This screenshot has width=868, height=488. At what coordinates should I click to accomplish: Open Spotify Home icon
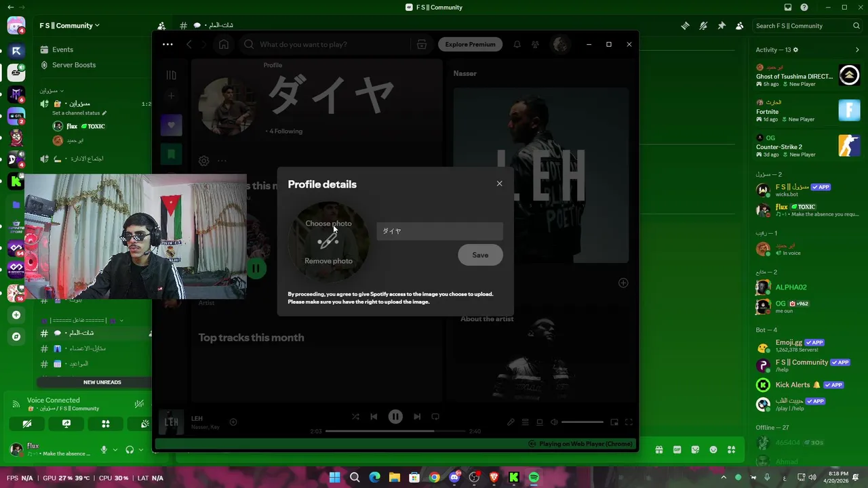[x=224, y=45]
